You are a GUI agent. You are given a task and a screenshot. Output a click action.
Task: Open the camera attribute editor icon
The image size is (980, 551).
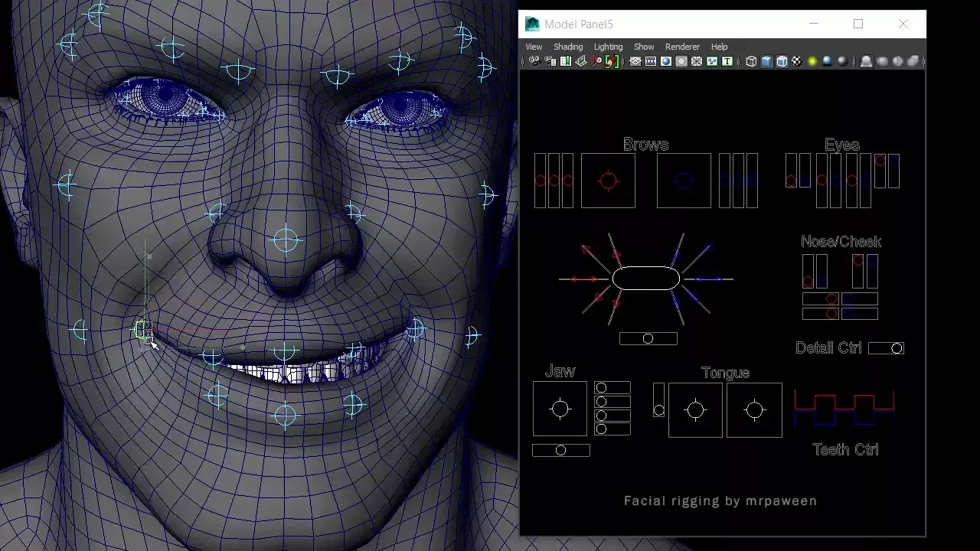click(548, 61)
